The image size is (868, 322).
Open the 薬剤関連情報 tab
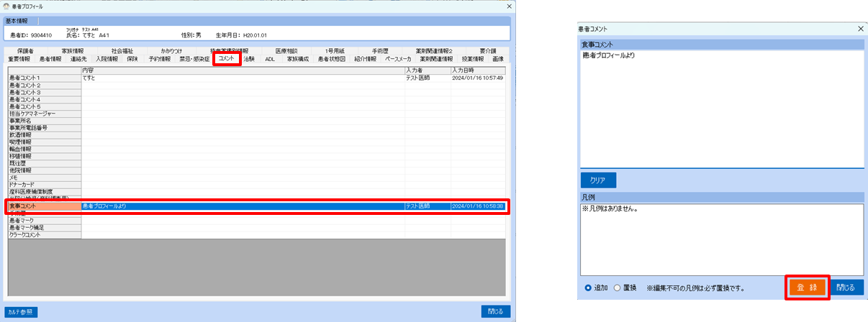click(x=437, y=60)
